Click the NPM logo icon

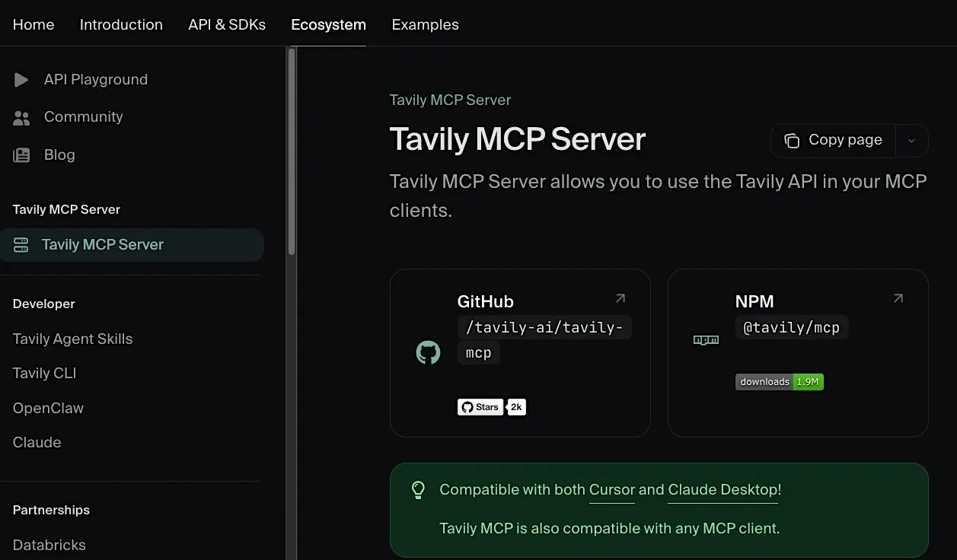pyautogui.click(x=706, y=340)
